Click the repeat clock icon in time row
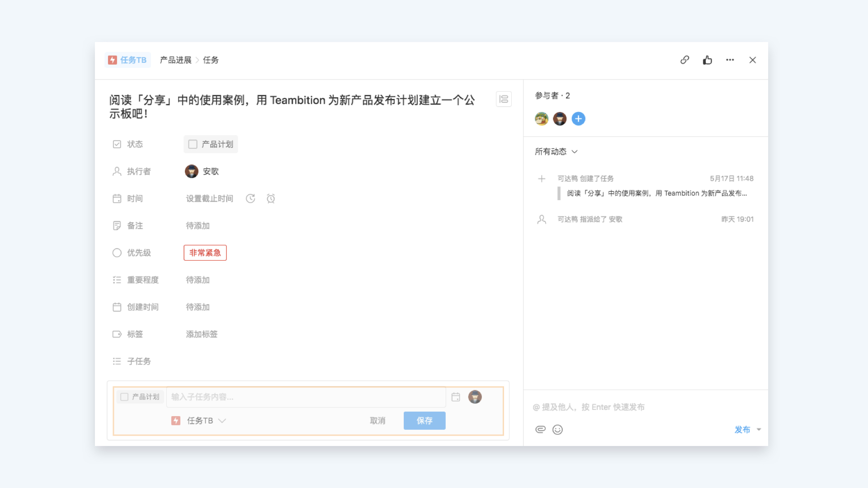Image resolution: width=868 pixels, height=488 pixels. [250, 198]
